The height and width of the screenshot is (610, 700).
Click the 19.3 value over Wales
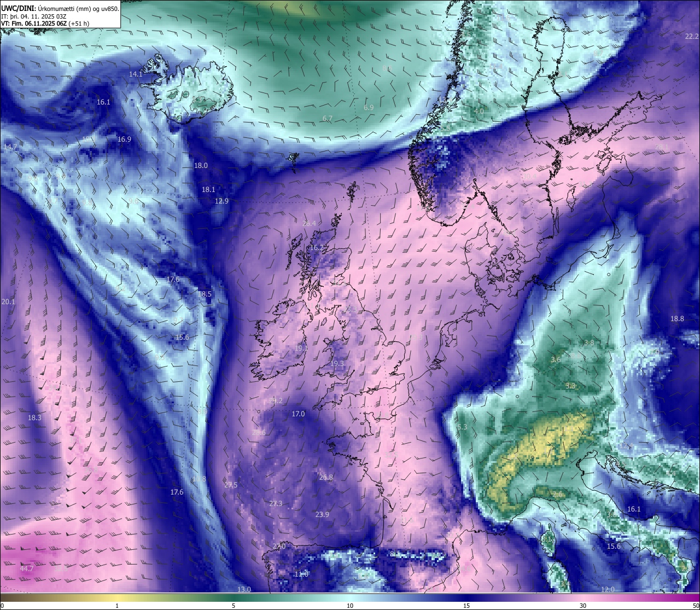(337, 364)
